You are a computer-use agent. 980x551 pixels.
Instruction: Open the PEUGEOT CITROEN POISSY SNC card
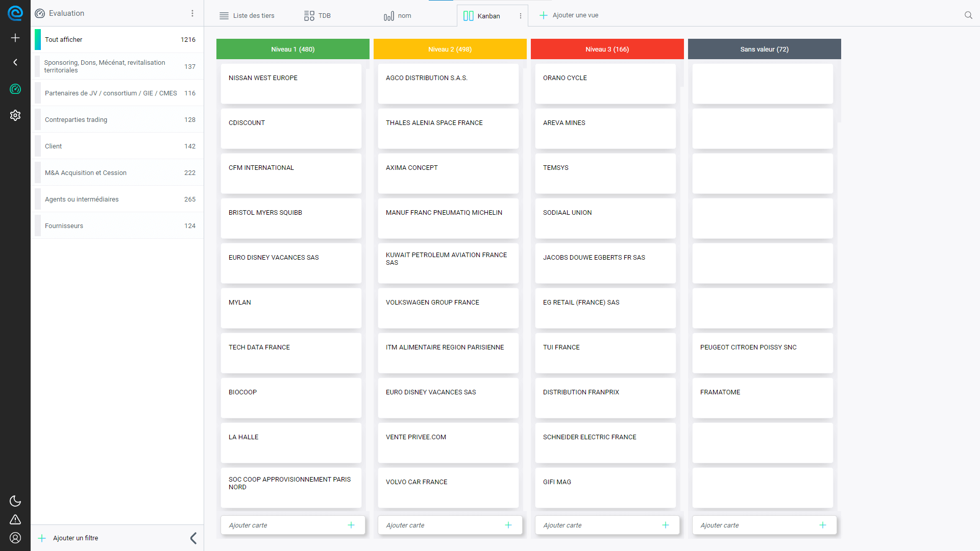point(763,353)
